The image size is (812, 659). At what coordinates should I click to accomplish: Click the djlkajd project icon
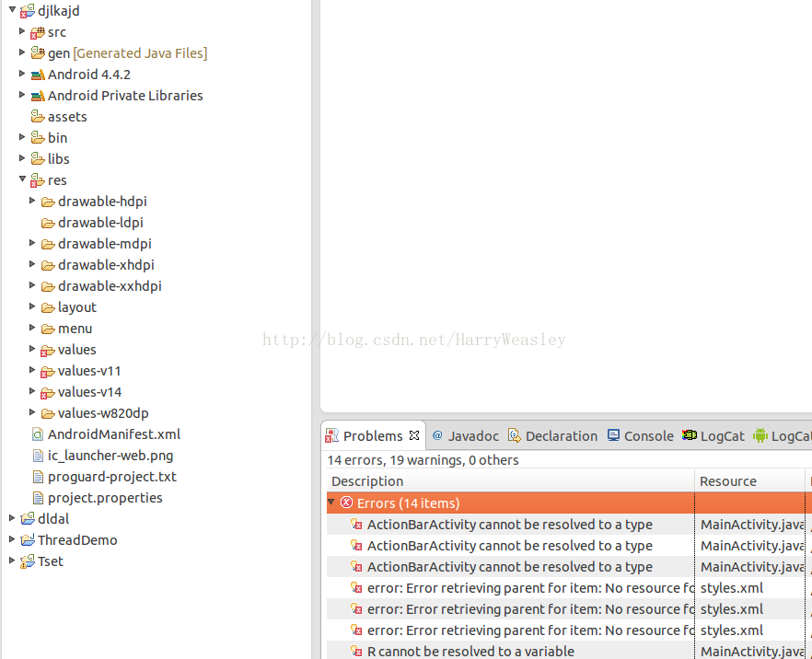pos(28,11)
